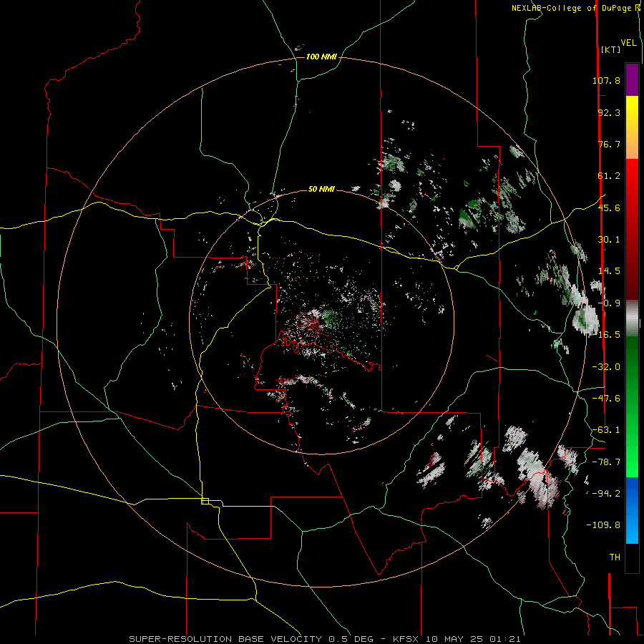Viewport: 644px width, 644px height.
Task: Select the -47.6 velocity scale value
Action: pyautogui.click(x=606, y=399)
